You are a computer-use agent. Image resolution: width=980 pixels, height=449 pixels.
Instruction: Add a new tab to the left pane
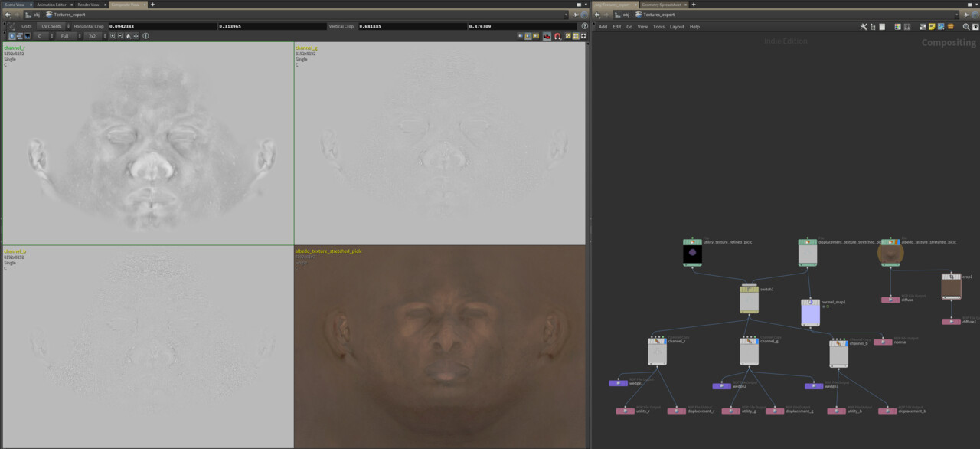tap(152, 5)
